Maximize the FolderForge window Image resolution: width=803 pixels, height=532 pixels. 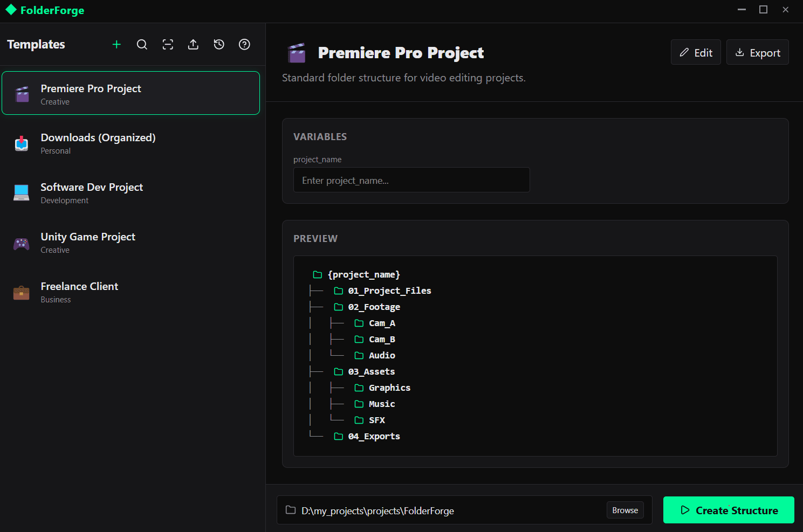point(763,10)
